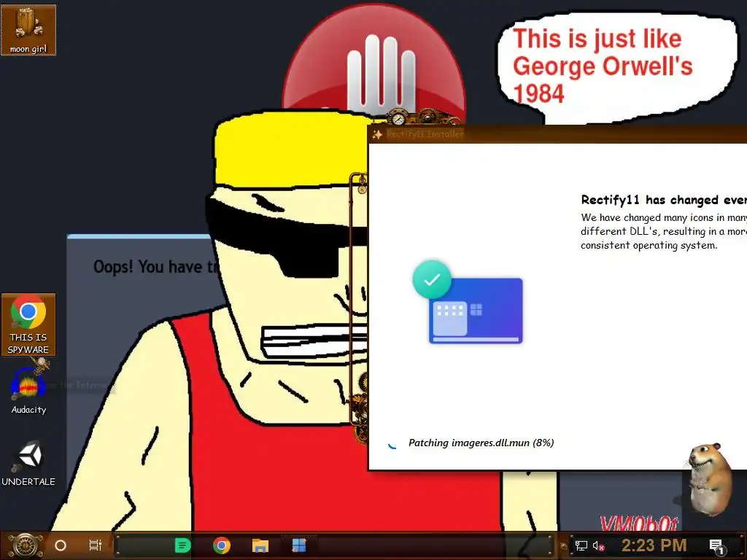Image resolution: width=747 pixels, height=560 pixels.
Task: Launch Audacity from the desktop
Action: coord(28,392)
